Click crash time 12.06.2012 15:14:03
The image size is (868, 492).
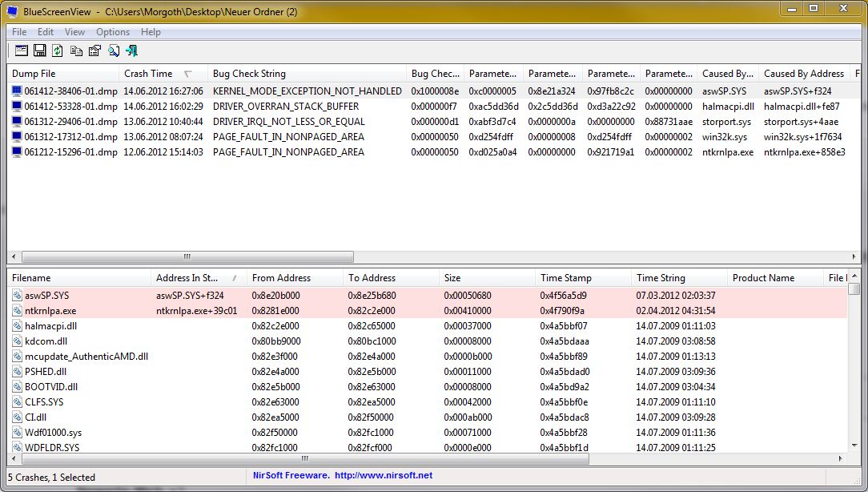(x=163, y=151)
